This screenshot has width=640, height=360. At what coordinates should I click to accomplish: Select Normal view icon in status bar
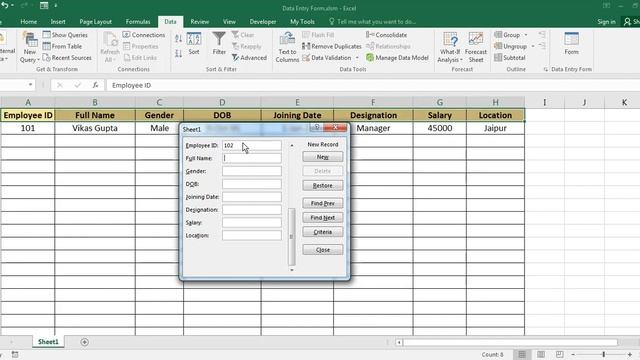[522, 354]
